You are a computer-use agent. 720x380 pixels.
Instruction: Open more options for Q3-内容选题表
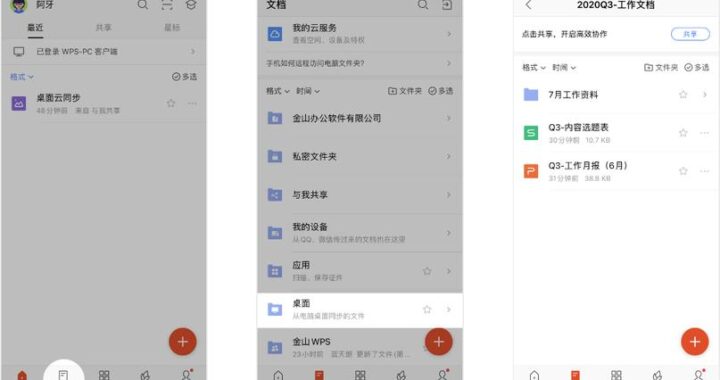704,133
